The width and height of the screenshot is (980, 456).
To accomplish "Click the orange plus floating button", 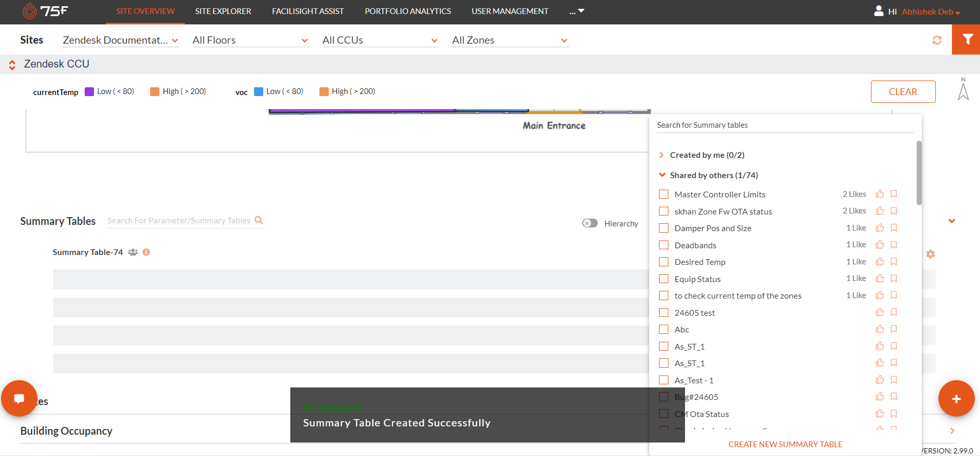I will (x=956, y=398).
